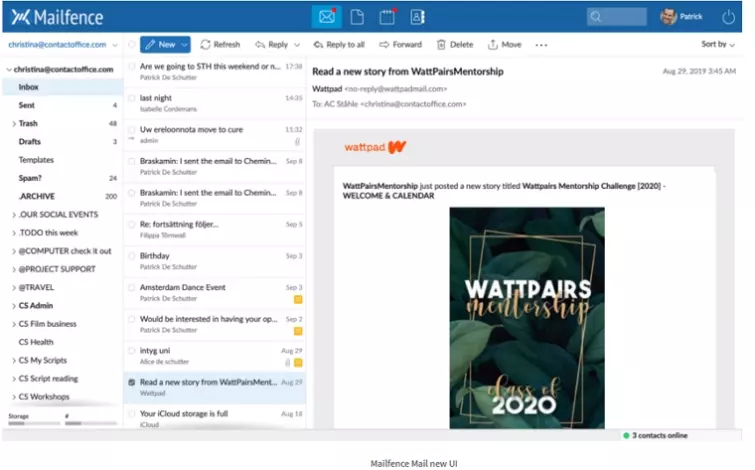The image size is (755, 470).
Task: Click Reply to all
Action: pyautogui.click(x=339, y=44)
